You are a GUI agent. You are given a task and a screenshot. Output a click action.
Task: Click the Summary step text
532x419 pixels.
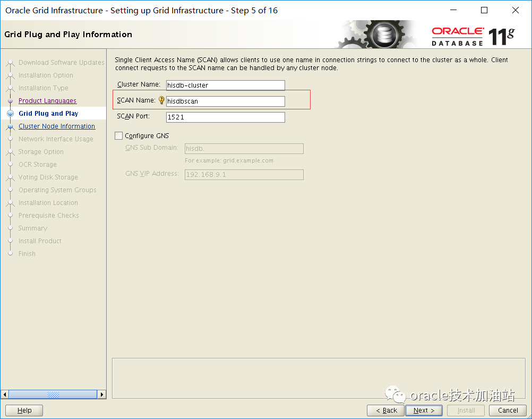33,228
